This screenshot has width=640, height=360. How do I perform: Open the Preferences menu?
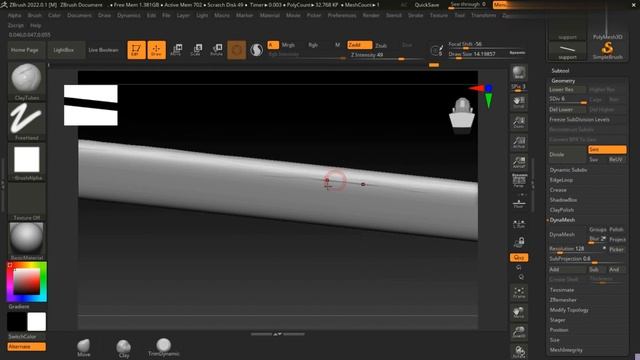(342, 15)
